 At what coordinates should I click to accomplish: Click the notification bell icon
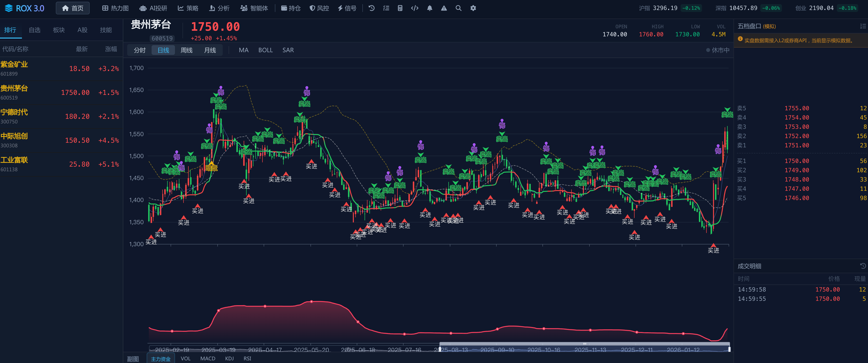pos(430,8)
